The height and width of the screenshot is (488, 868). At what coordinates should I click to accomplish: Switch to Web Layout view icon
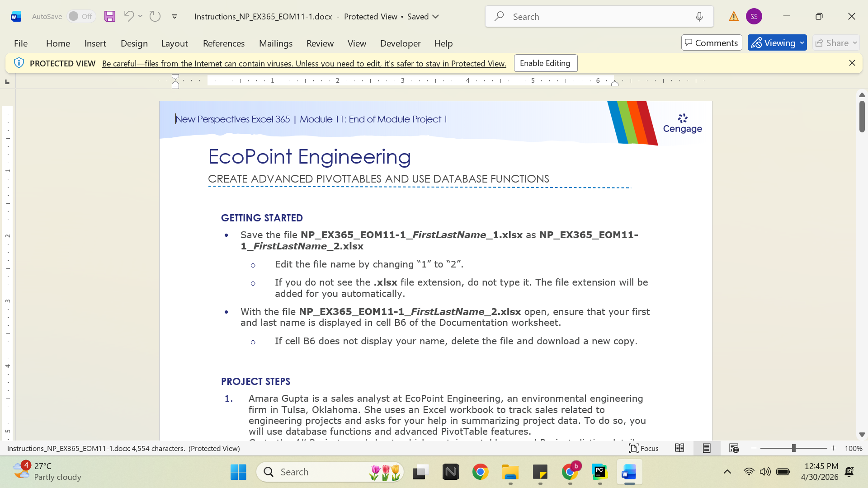coord(734,448)
